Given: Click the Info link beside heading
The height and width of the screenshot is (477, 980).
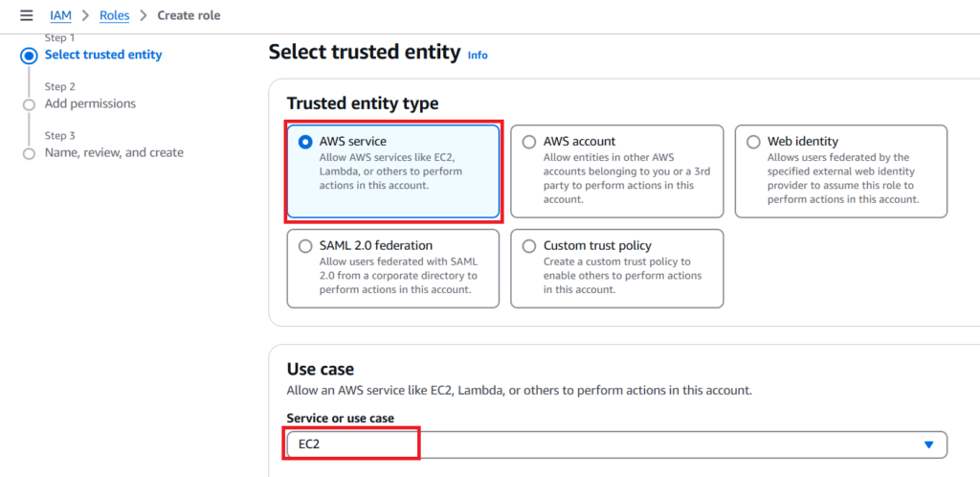Looking at the screenshot, I should (478, 55).
